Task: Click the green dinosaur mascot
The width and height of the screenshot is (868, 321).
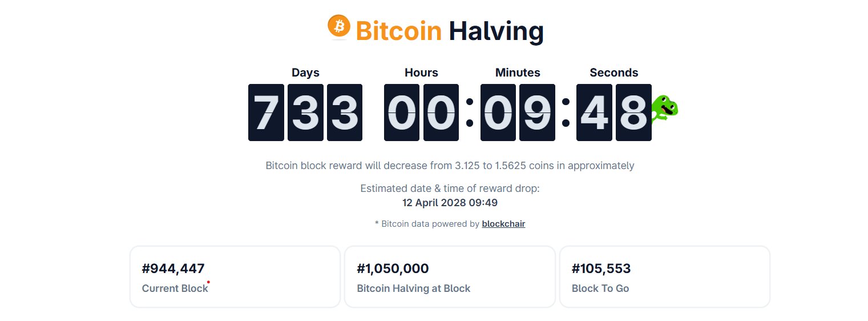Action: (x=664, y=109)
